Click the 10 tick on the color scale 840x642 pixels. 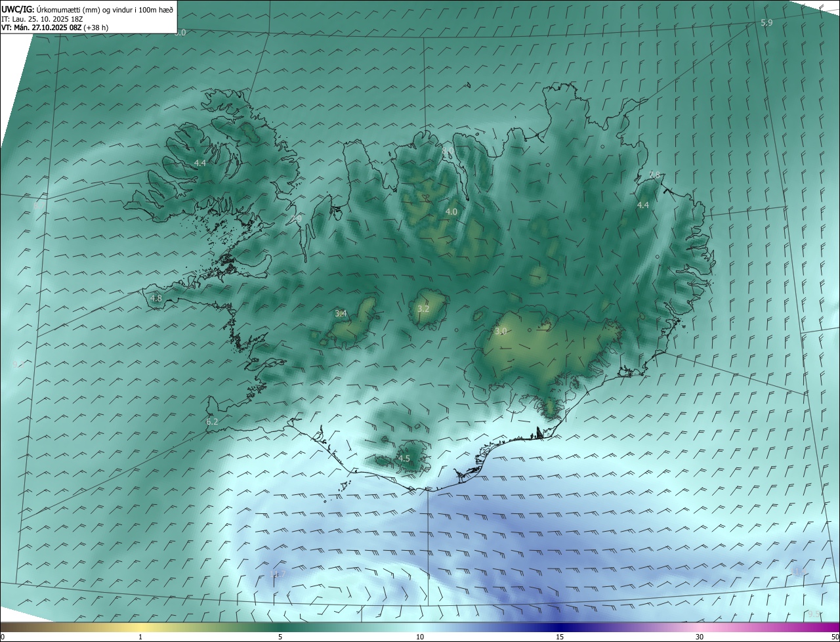click(420, 637)
